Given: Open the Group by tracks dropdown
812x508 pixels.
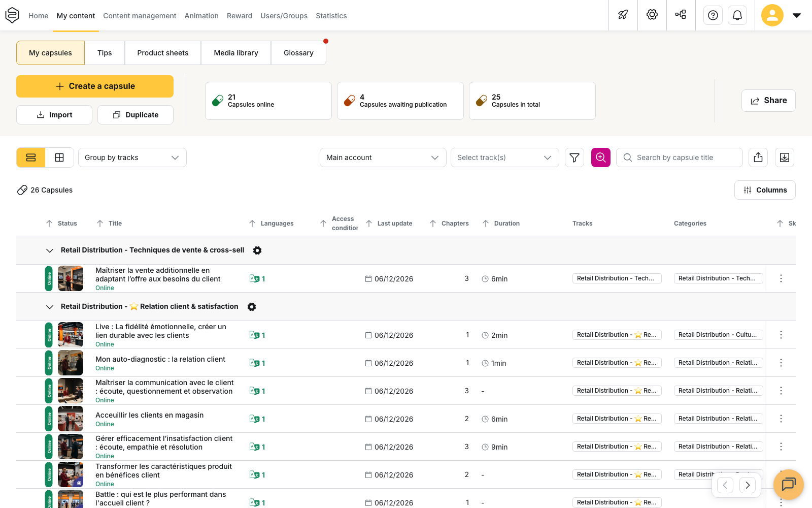Looking at the screenshot, I should pyautogui.click(x=132, y=157).
